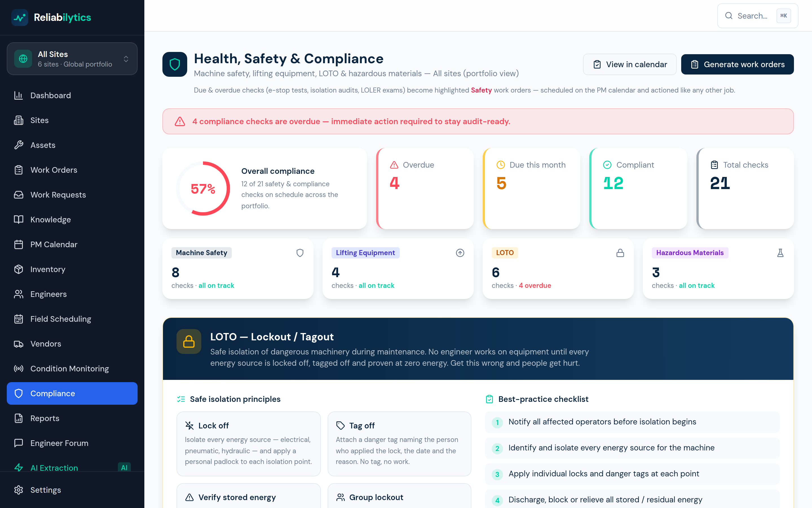Click the Inventory box icon
This screenshot has width=812, height=508.
coord(18,270)
